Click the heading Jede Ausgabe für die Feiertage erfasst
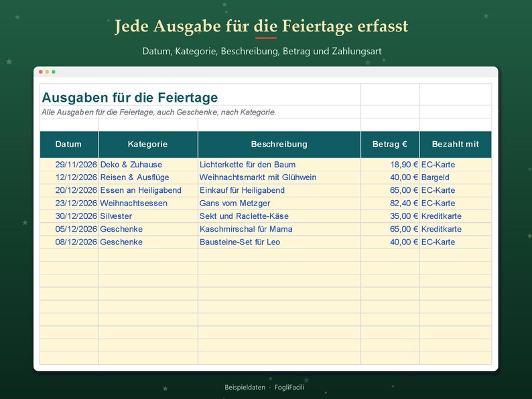The height and width of the screenshot is (399, 532). [x=261, y=26]
